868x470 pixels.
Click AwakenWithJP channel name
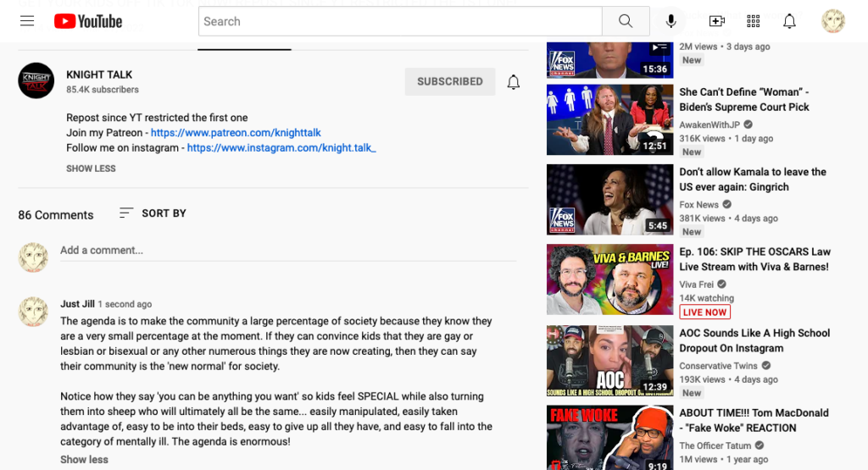pos(709,124)
